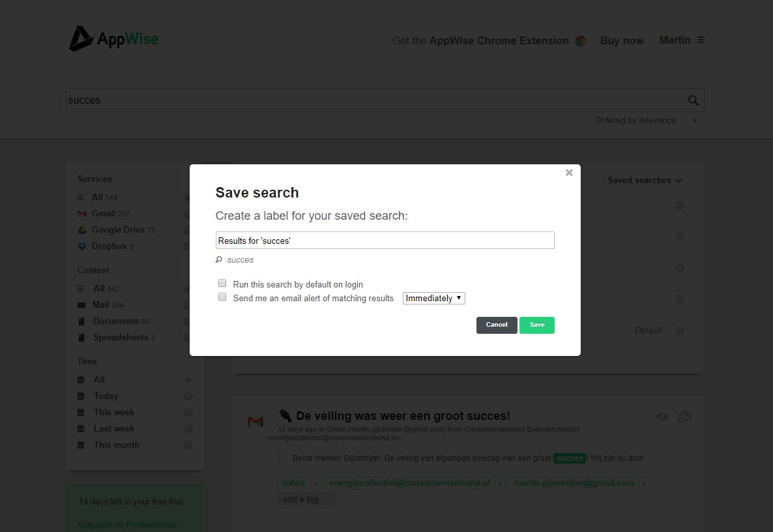
Task: Open the Upgrade to Professional link
Action: (128, 525)
